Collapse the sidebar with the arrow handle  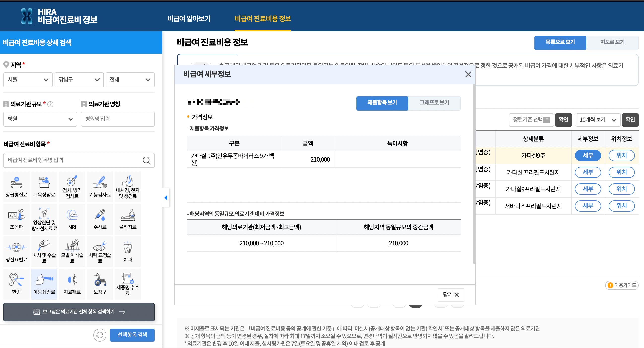[166, 198]
